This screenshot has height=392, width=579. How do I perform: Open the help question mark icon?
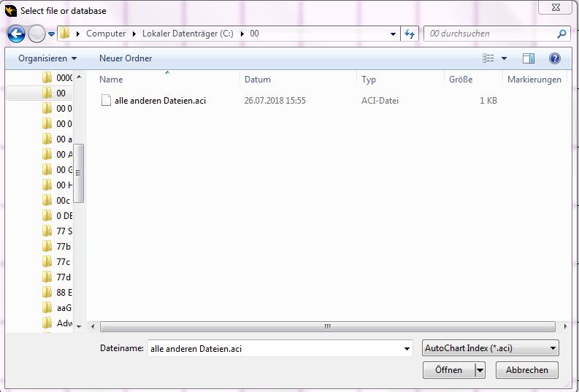[554, 58]
